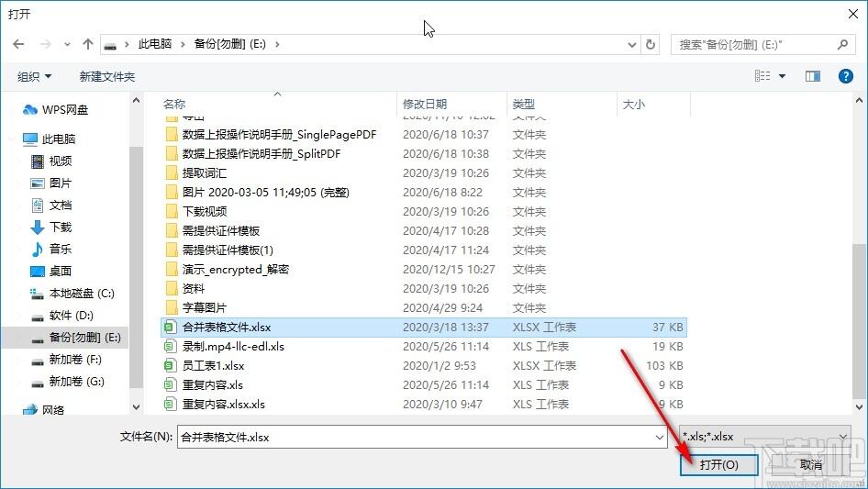Select file 重复内容.xls
This screenshot has height=489, width=868.
point(213,385)
